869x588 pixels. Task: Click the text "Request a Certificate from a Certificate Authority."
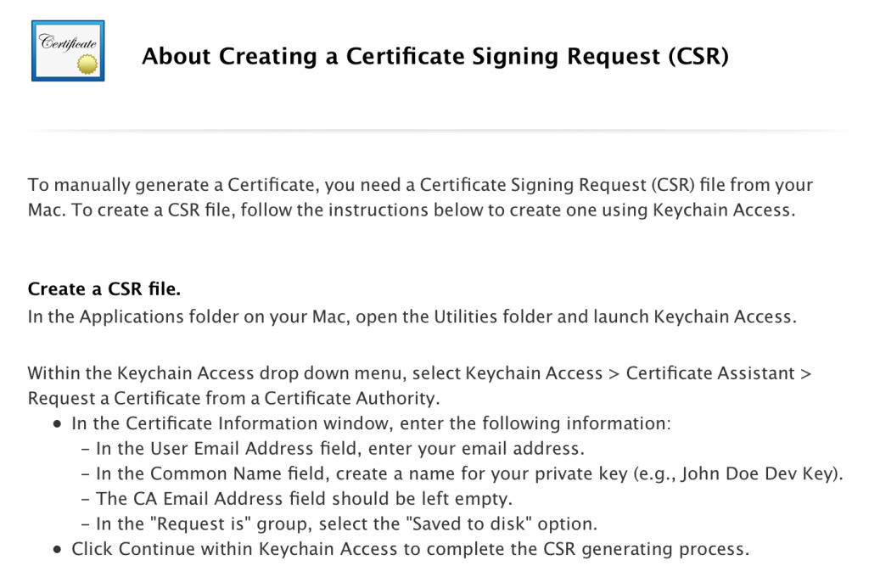coord(234,399)
